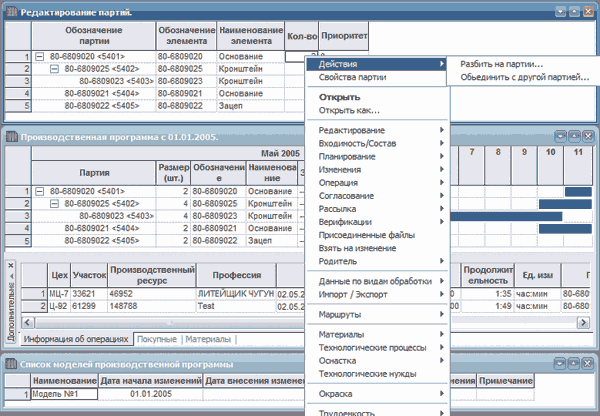Switch to Информация об операциях tab
This screenshot has height=416, width=600.
tap(76, 339)
